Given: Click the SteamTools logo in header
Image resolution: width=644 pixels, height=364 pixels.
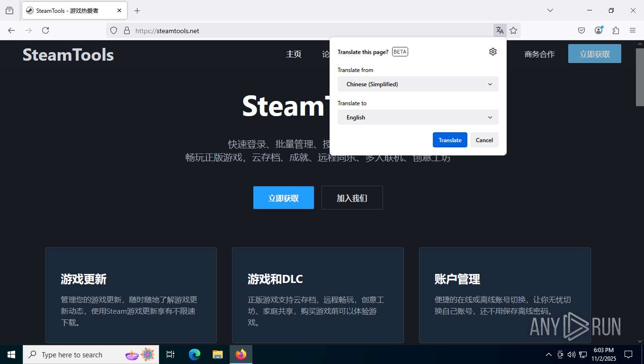Looking at the screenshot, I should point(68,55).
